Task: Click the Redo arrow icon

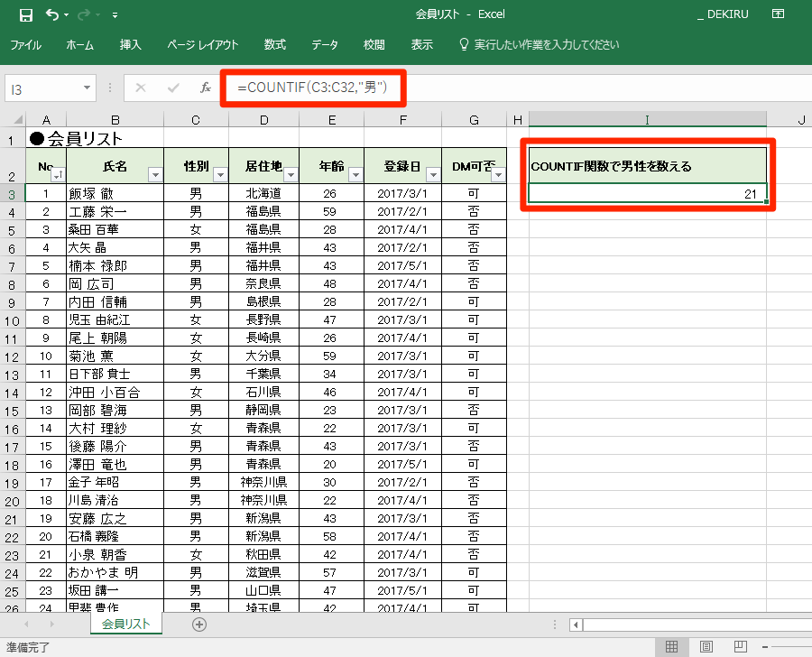Action: click(83, 15)
